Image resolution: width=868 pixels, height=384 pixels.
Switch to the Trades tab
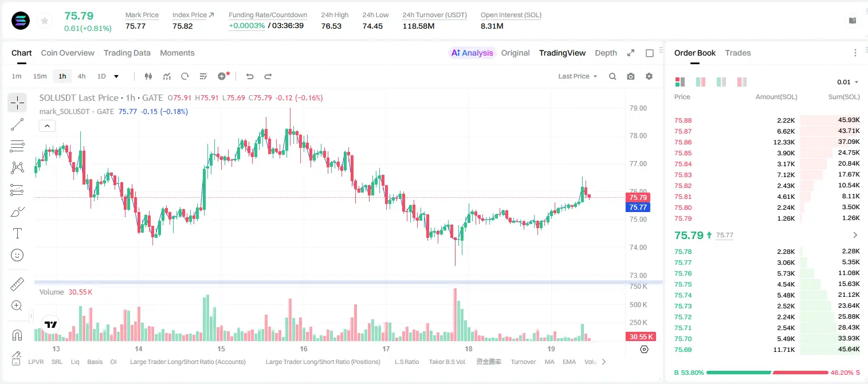point(738,53)
